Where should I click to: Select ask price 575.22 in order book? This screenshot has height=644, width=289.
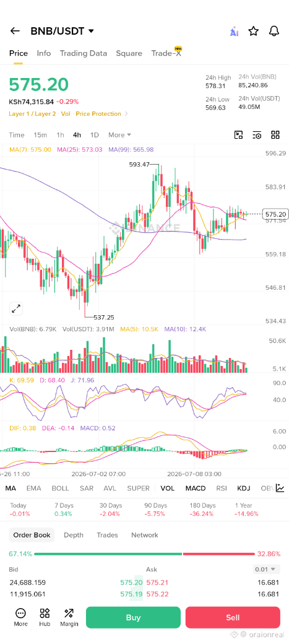click(x=157, y=594)
